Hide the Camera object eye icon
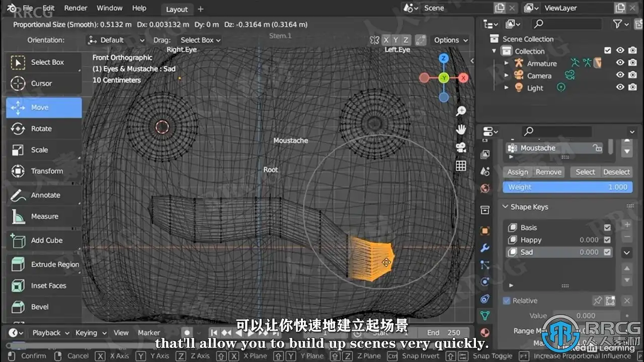The image size is (644, 362). click(620, 75)
